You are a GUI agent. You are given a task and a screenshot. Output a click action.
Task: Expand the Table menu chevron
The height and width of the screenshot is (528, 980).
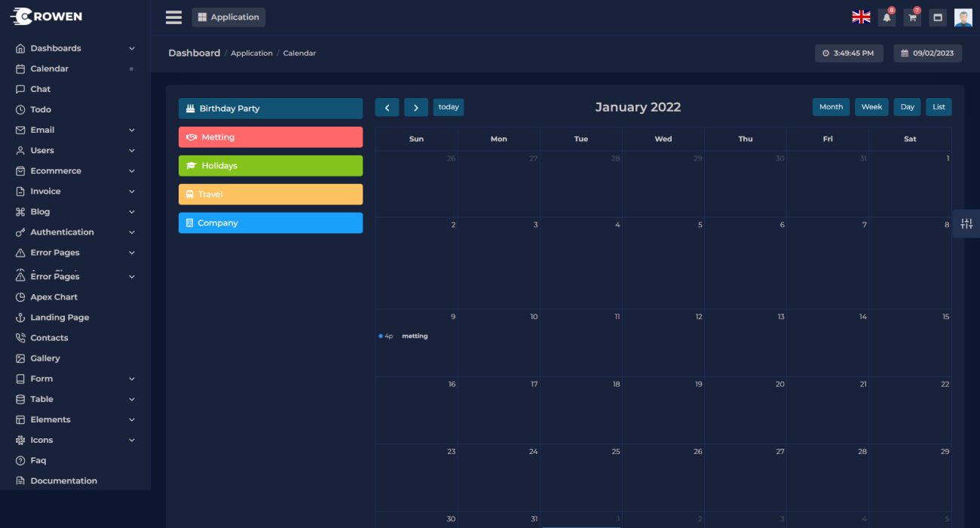tap(132, 399)
